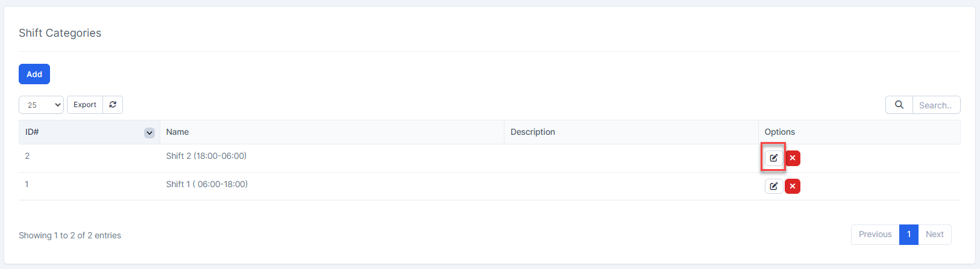
Task: Refresh the shift categories table
Action: point(113,105)
